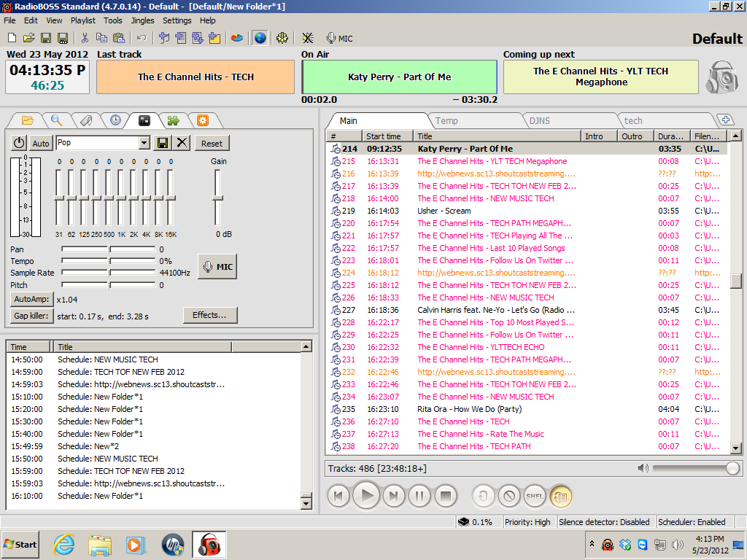
Task: Add a new playlist tab with plus
Action: 725,120
